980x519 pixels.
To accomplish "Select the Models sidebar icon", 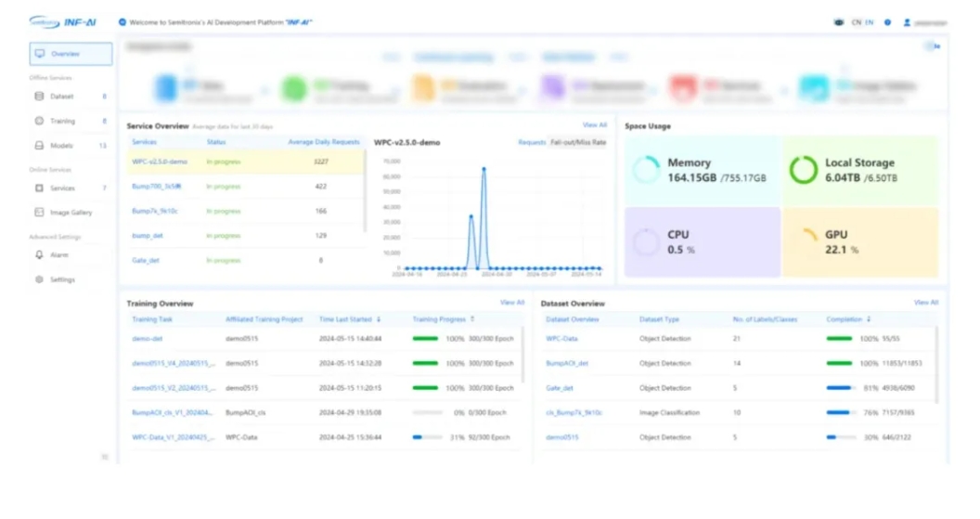I will click(x=39, y=146).
